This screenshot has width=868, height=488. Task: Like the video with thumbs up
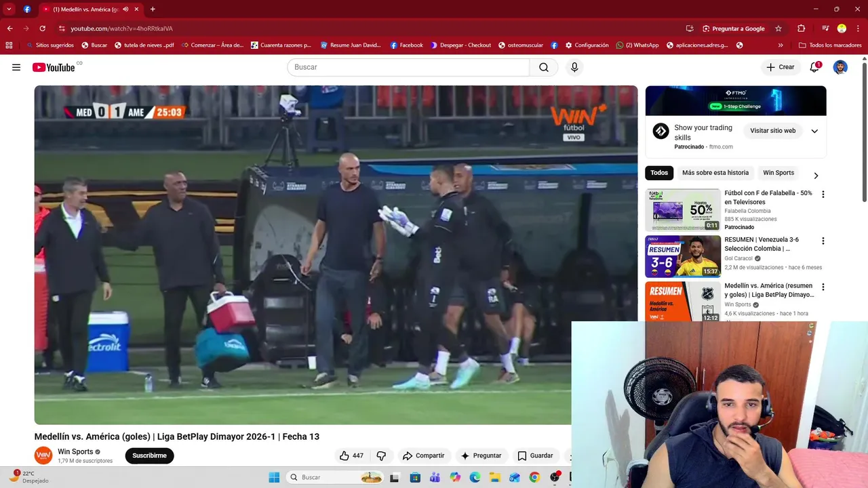(352, 455)
